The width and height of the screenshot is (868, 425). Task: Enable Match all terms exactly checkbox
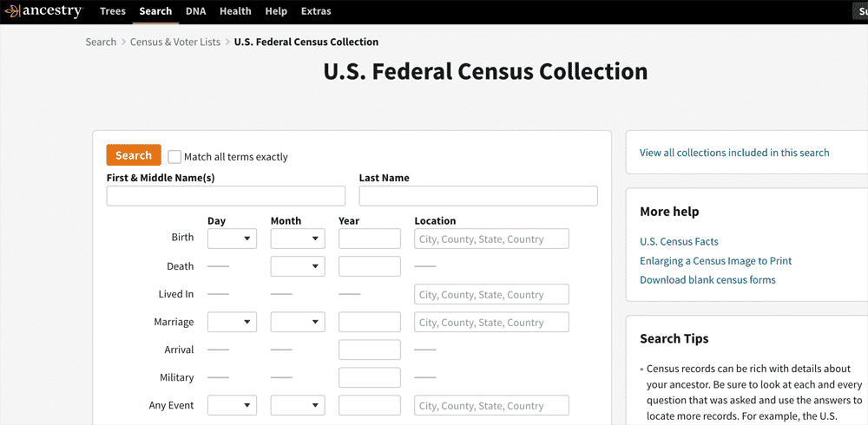click(174, 157)
